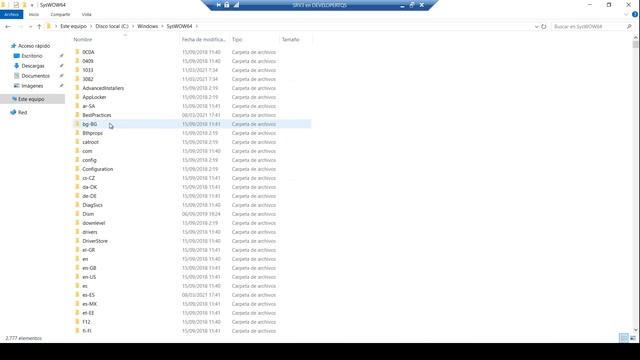This screenshot has width=640, height=360.
Task: Select the F12 folder icon
Action: pos(77,321)
